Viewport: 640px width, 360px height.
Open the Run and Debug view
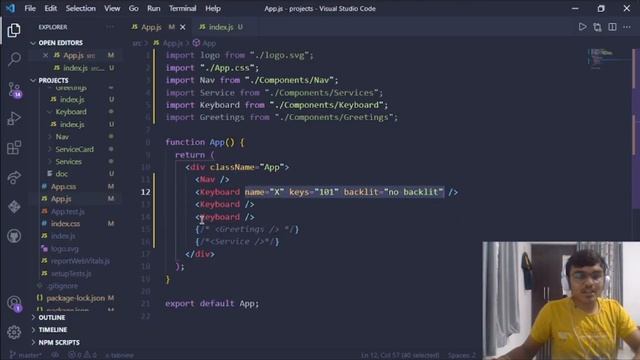tap(14, 119)
